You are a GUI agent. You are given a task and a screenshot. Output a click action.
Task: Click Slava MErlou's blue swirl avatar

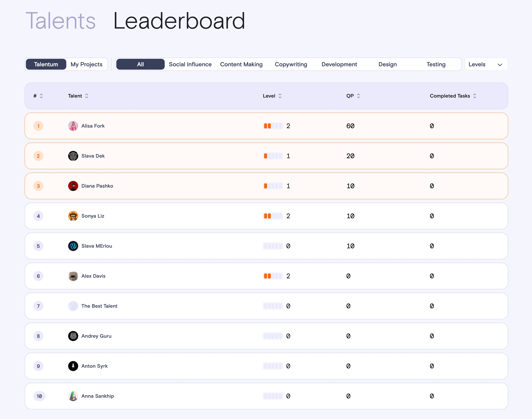(x=73, y=246)
